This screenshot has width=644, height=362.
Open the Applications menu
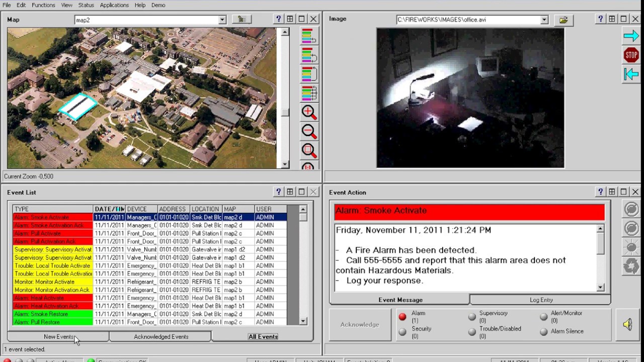(114, 5)
